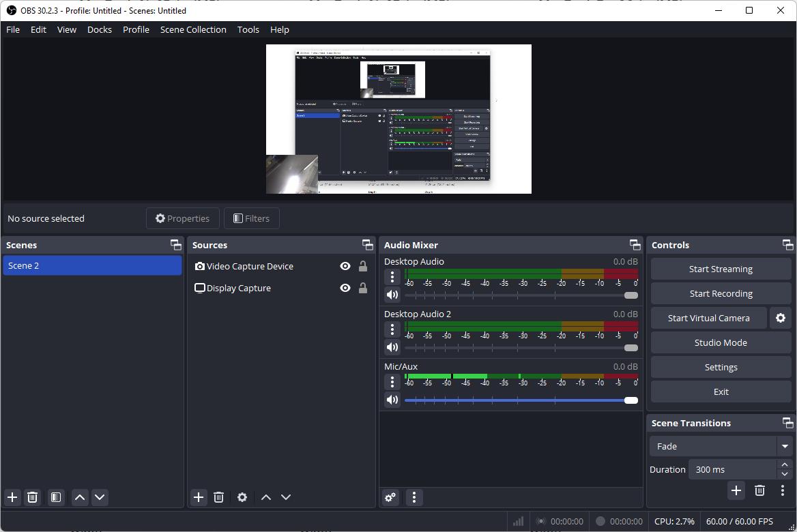Open scene filters with the filter icon
797x532 pixels.
pos(55,497)
